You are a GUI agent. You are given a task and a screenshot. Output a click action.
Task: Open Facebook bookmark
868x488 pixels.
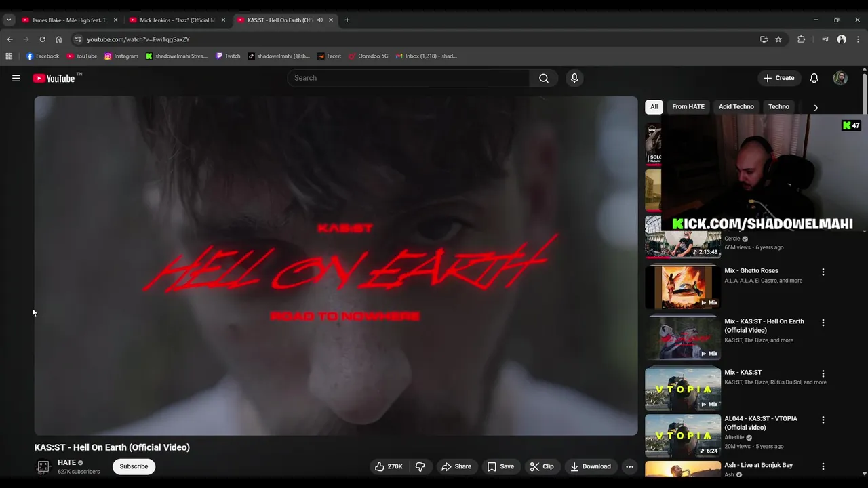43,56
